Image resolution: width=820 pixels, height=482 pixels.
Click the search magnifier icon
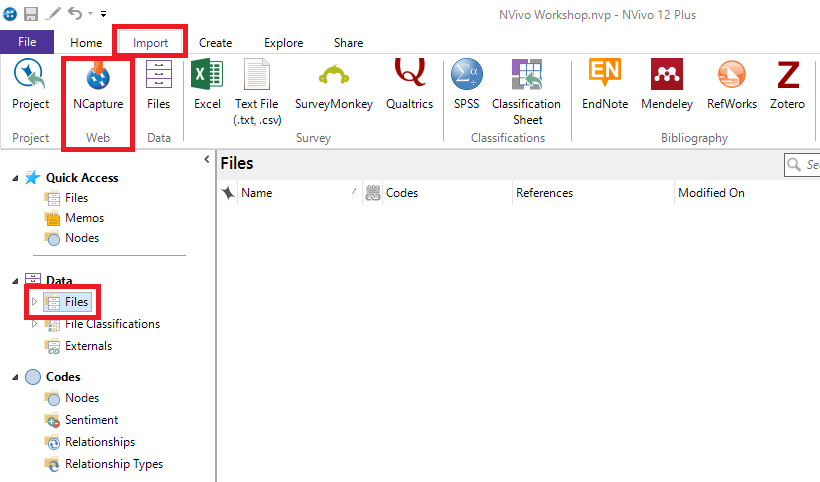(x=794, y=165)
